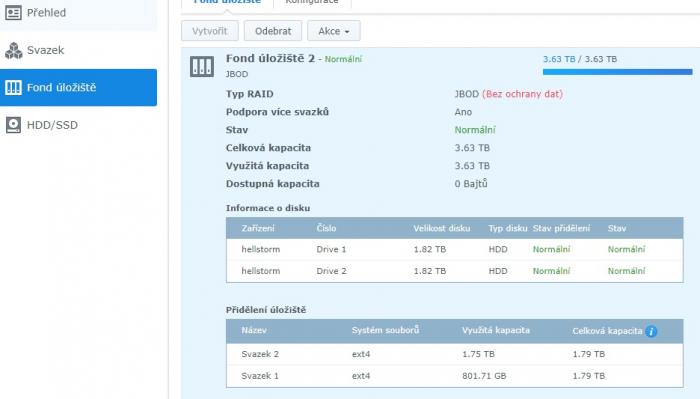
Task: Select the Drive 1 disk row
Action: click(x=454, y=249)
